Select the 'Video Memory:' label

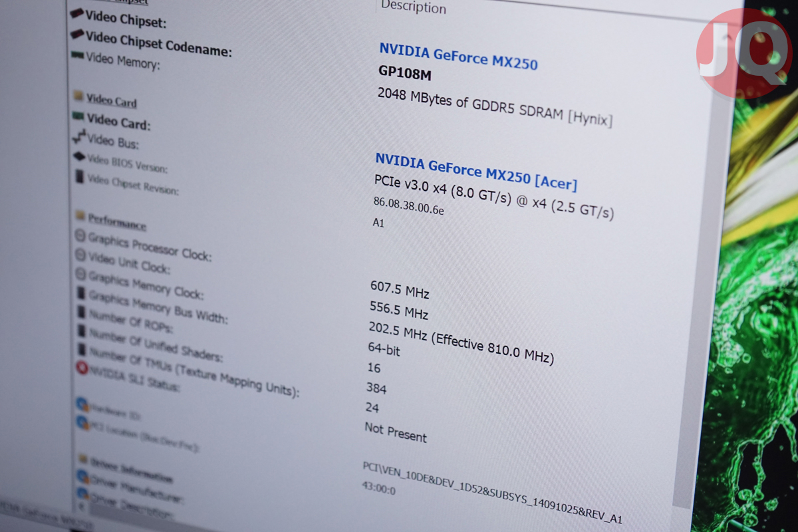click(124, 61)
